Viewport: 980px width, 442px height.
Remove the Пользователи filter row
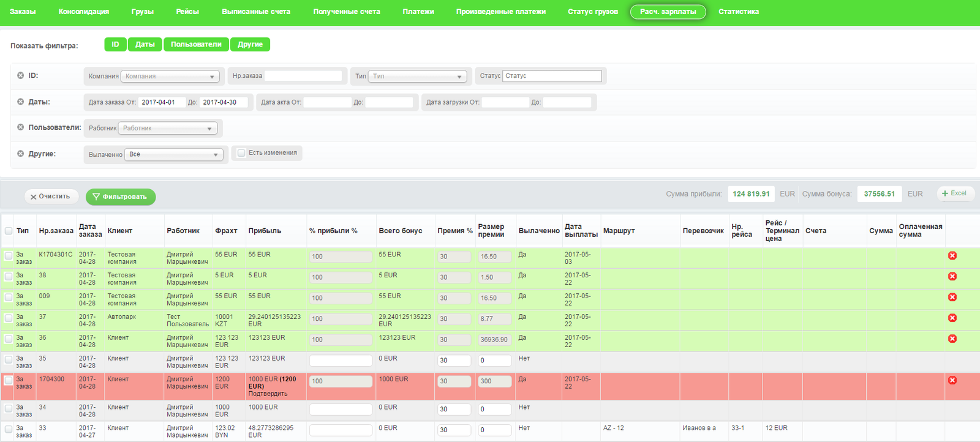(x=20, y=127)
